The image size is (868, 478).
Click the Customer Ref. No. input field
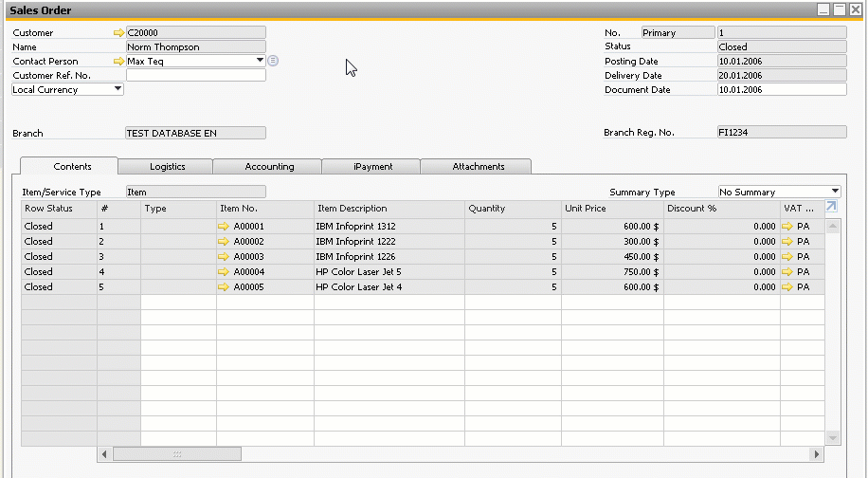pos(196,75)
